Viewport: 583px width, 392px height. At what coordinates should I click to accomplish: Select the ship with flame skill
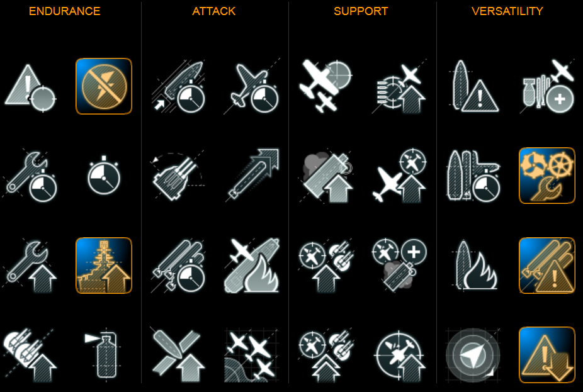pos(475,264)
